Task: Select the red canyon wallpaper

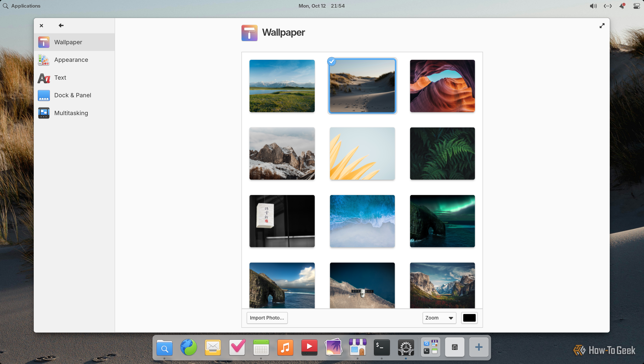Action: [442, 86]
